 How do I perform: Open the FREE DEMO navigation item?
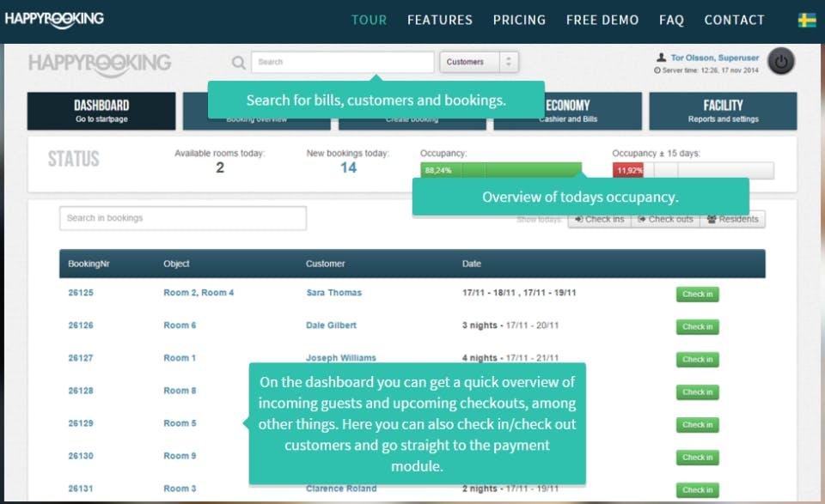tap(602, 20)
